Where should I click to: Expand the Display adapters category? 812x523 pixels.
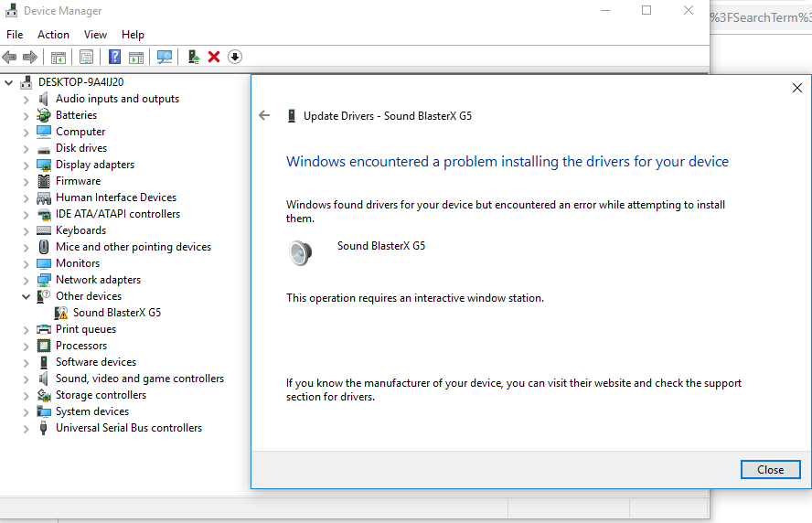(x=26, y=165)
